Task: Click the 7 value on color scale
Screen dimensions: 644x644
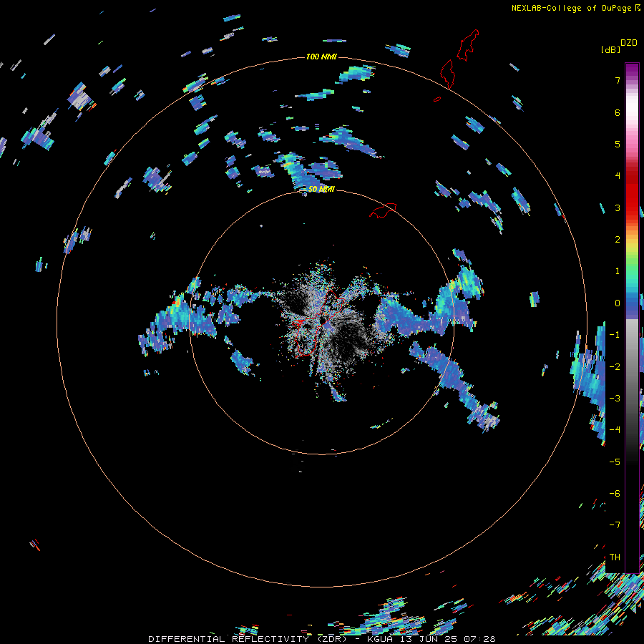Action: pos(618,80)
